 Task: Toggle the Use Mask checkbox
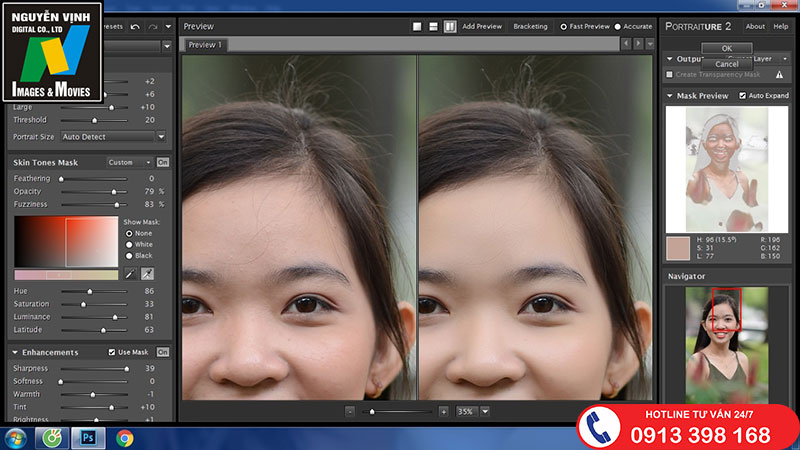(x=112, y=352)
